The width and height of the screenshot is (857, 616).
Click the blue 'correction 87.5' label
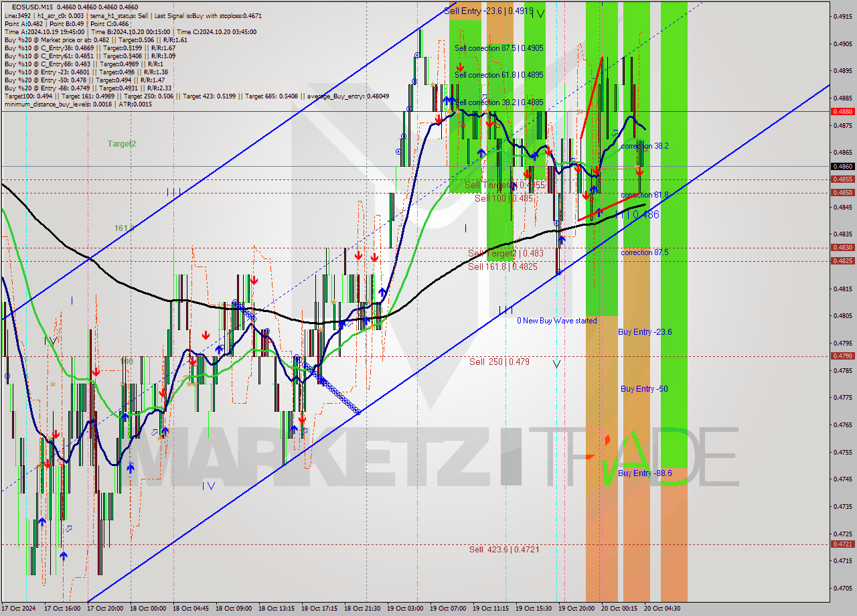(644, 252)
